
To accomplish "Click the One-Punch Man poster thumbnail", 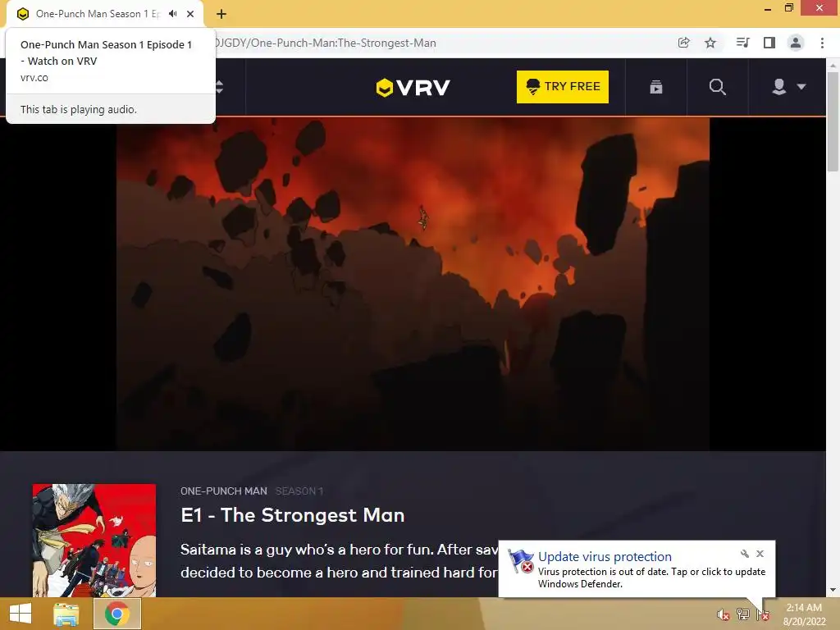I will point(94,540).
